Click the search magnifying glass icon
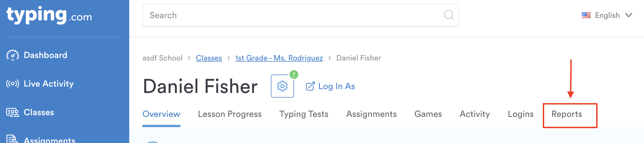This screenshot has width=644, height=143. click(449, 15)
